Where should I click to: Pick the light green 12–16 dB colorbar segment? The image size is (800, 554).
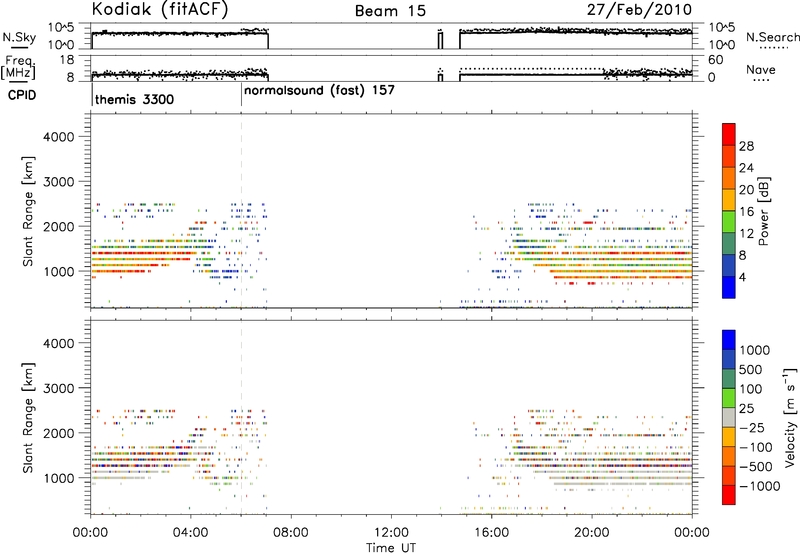729,222
